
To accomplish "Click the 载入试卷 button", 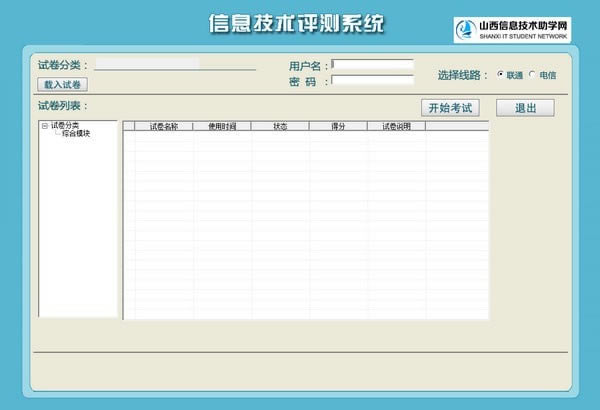I will 62,85.
